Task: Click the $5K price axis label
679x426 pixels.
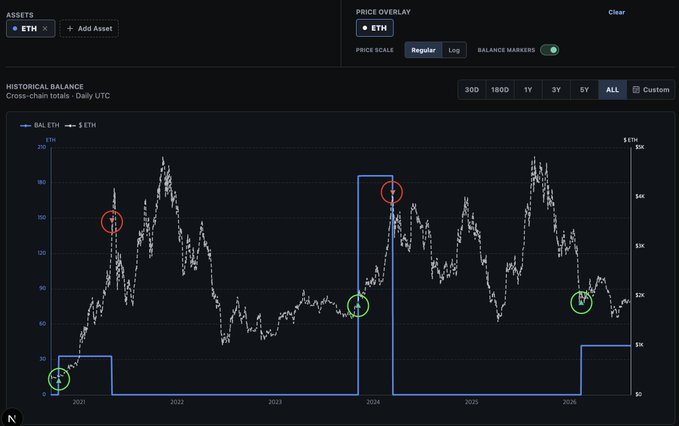Action: point(640,147)
